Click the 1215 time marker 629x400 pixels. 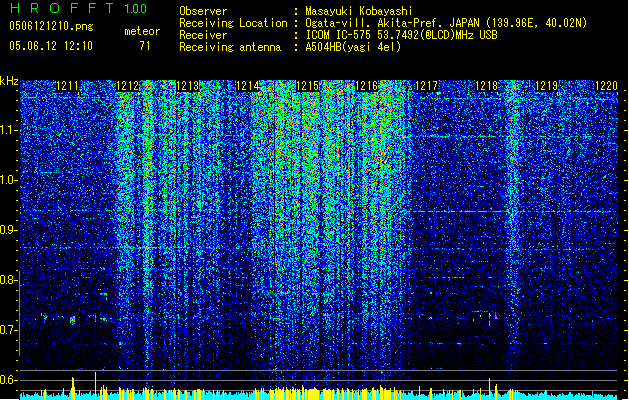[307, 86]
